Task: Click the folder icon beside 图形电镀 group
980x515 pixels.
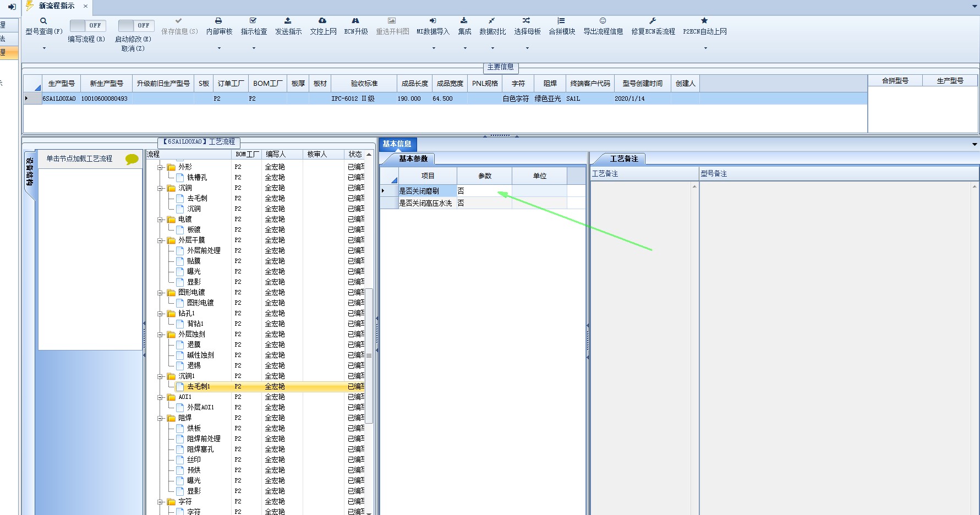Action: 171,293
